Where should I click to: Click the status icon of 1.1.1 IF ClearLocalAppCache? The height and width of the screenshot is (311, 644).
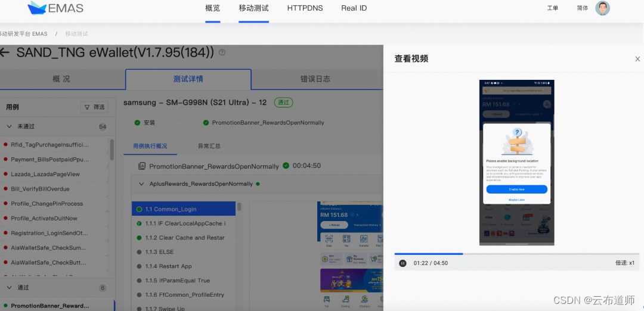click(x=139, y=223)
